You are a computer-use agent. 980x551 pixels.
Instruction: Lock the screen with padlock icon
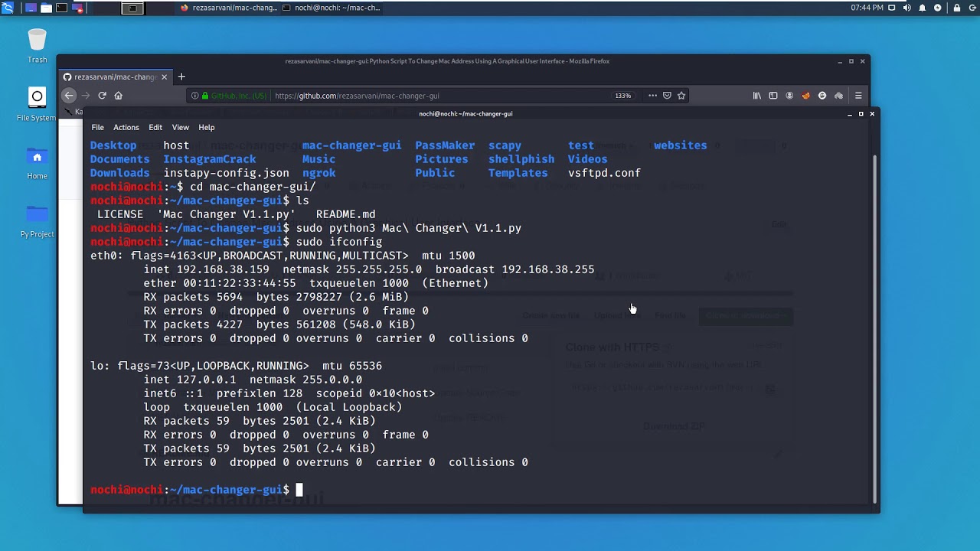click(956, 8)
